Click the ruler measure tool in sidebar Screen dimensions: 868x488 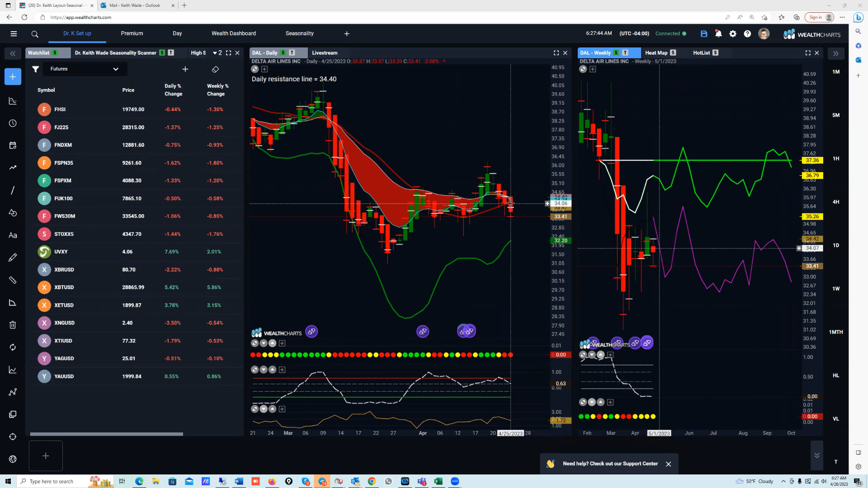coord(13,280)
